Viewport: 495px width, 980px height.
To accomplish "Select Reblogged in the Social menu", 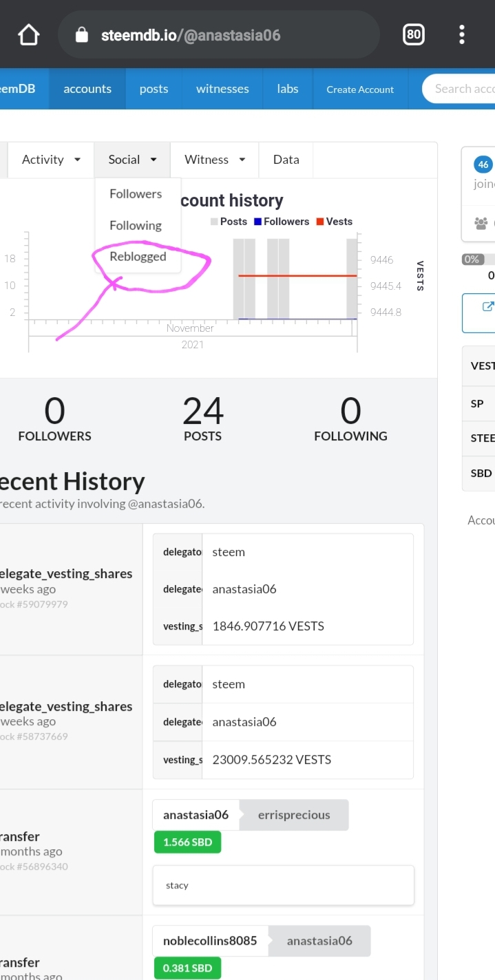I will [x=138, y=257].
